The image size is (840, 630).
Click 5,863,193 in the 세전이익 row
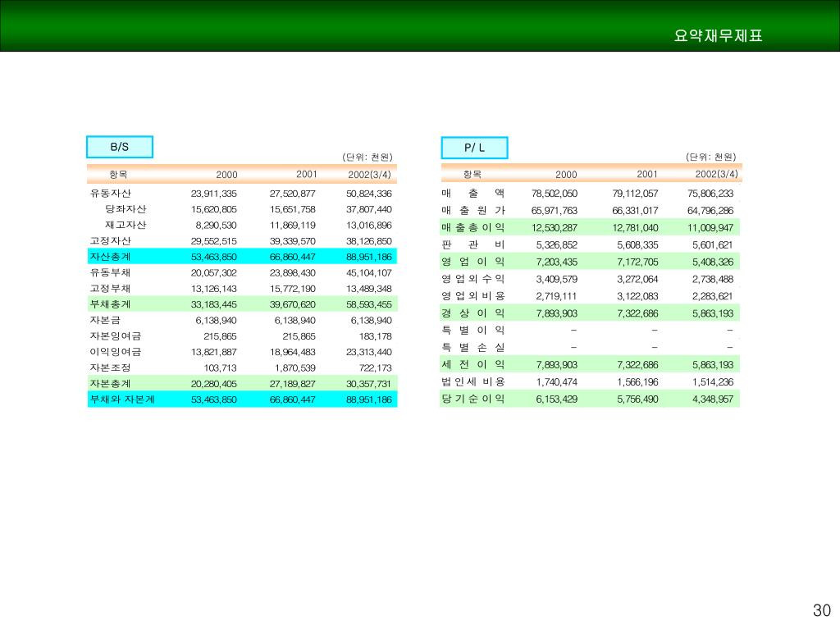coord(713,365)
